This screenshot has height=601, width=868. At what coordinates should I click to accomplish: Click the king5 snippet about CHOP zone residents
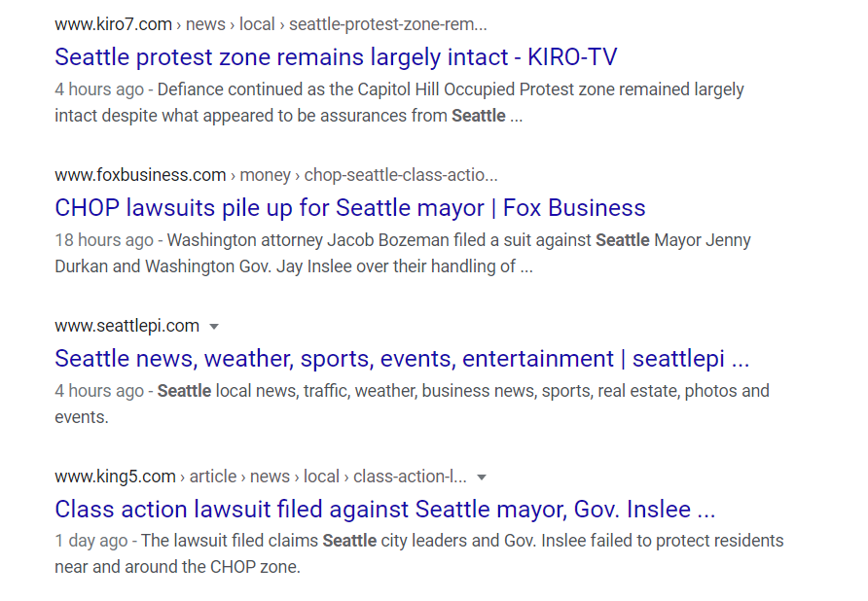[419, 553]
